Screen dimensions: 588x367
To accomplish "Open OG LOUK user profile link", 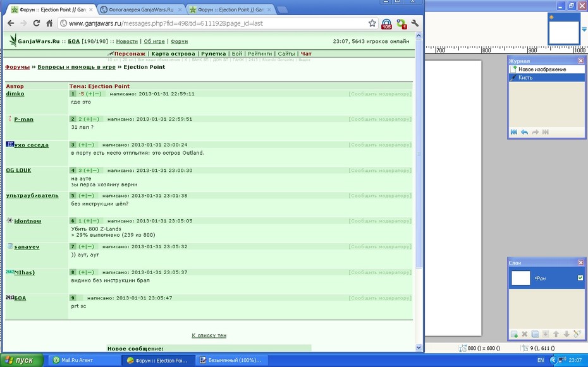I will point(18,170).
